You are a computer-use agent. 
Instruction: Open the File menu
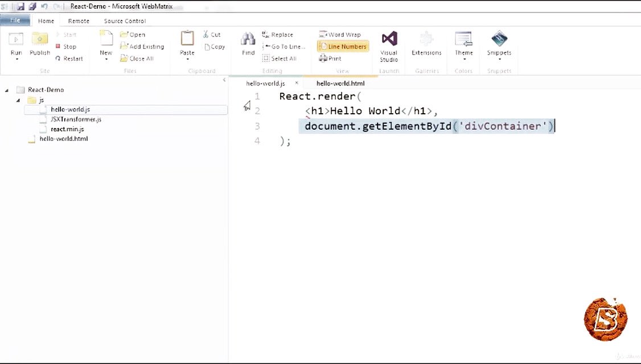tap(15, 20)
